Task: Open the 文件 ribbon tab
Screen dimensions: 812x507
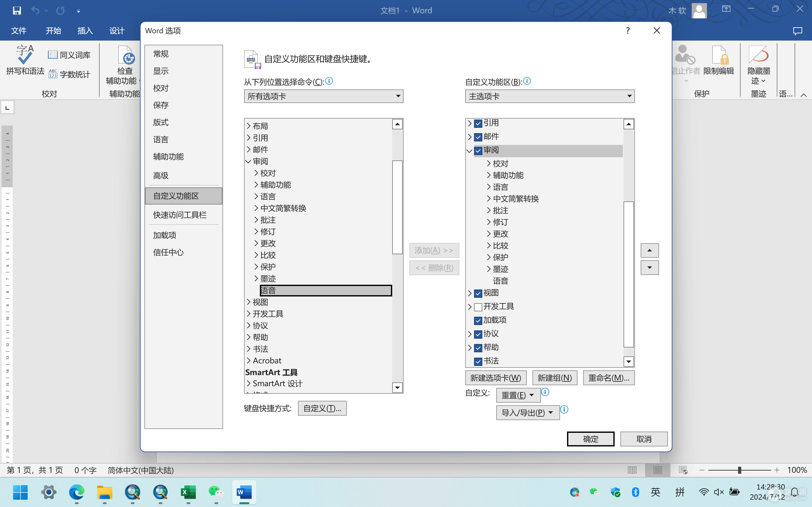Action: [19, 31]
